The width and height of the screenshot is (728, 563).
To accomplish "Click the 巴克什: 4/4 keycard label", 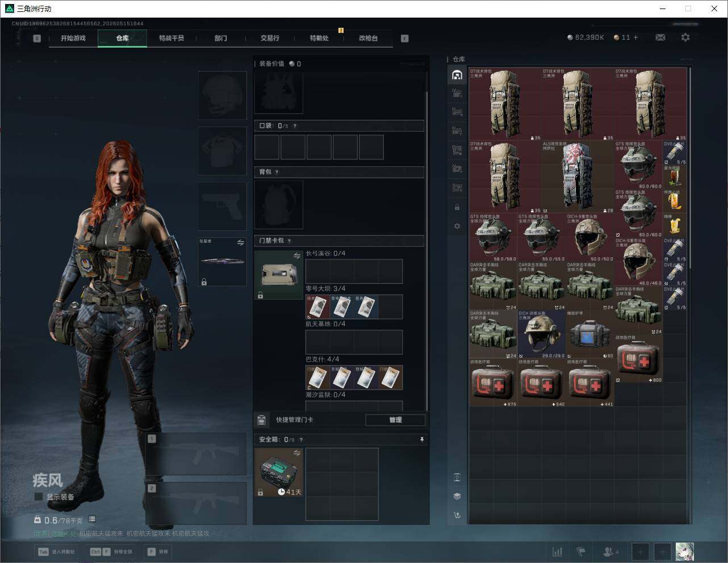I will (323, 359).
